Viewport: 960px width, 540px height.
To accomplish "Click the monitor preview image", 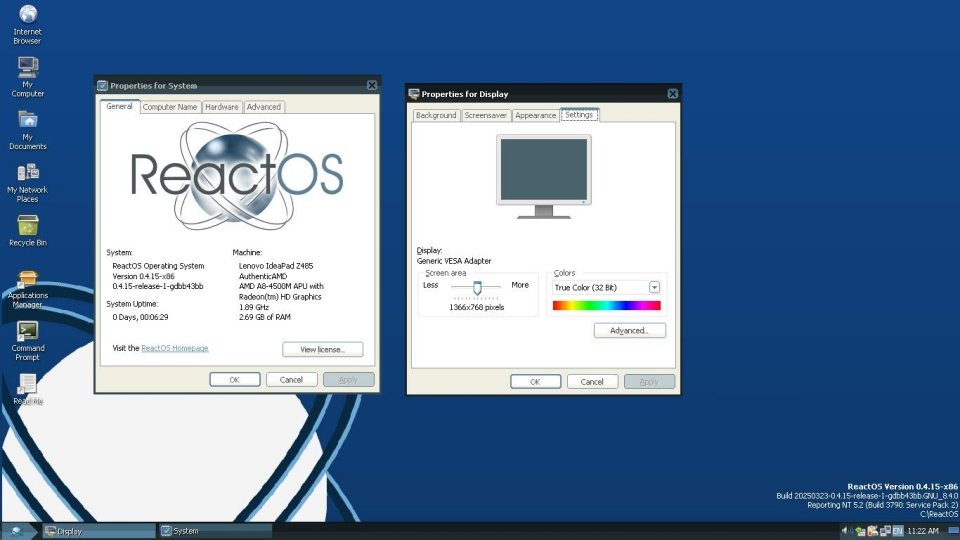I will (544, 176).
